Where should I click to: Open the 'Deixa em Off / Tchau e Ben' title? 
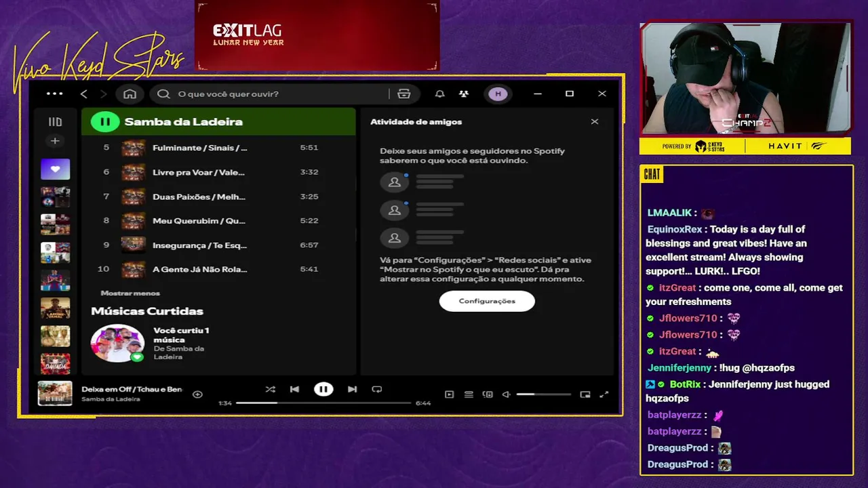click(x=132, y=389)
